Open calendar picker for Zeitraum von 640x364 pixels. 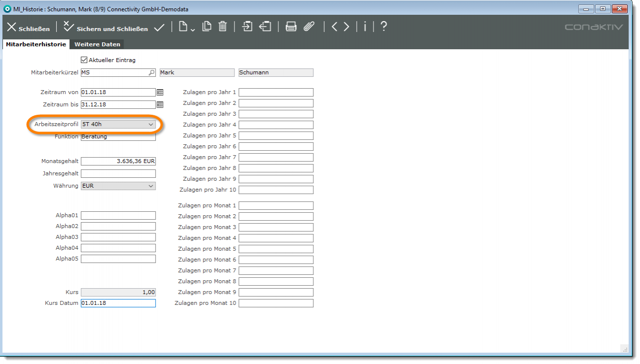tap(160, 93)
